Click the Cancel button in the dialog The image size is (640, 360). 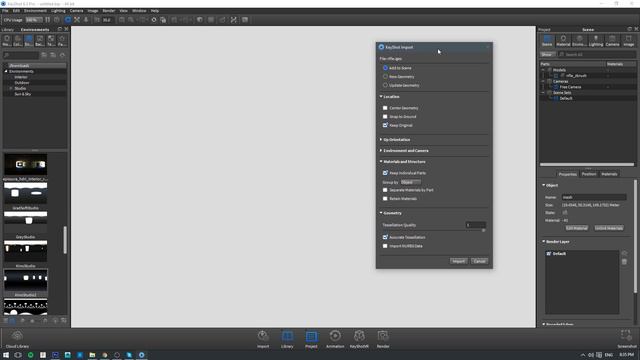tap(479, 261)
